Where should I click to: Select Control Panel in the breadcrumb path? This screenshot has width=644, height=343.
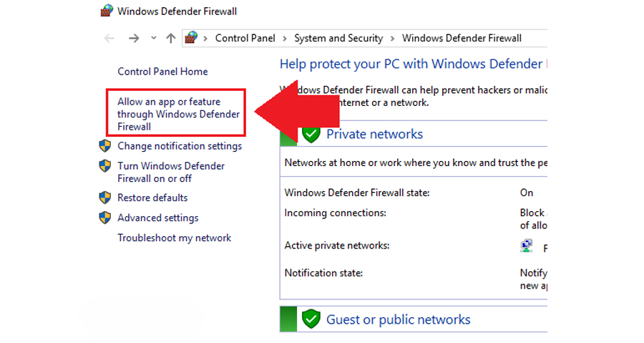click(x=245, y=38)
